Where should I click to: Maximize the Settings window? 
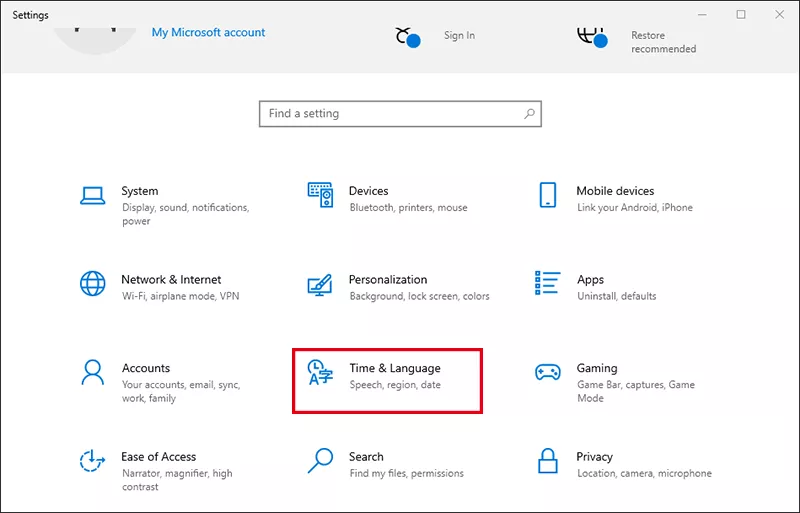(x=741, y=15)
